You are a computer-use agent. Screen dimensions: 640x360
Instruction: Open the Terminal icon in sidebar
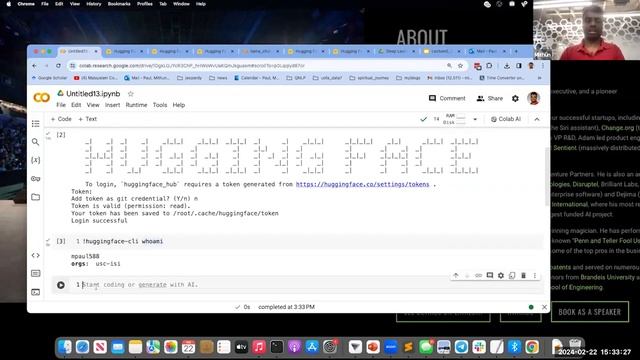(36, 292)
